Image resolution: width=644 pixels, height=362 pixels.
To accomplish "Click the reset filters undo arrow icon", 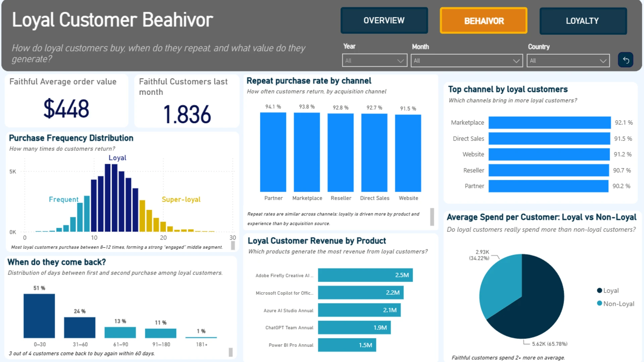I will [626, 60].
